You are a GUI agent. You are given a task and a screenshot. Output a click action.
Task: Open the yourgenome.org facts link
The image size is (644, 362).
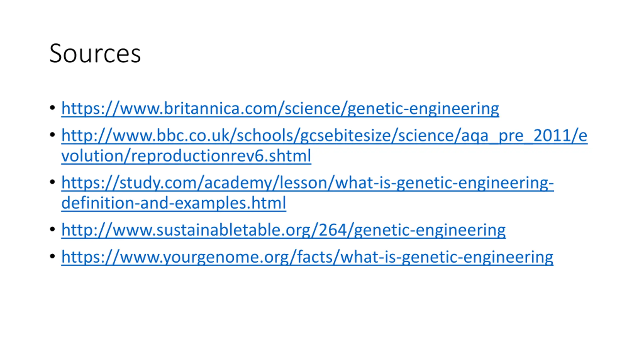pyautogui.click(x=307, y=257)
